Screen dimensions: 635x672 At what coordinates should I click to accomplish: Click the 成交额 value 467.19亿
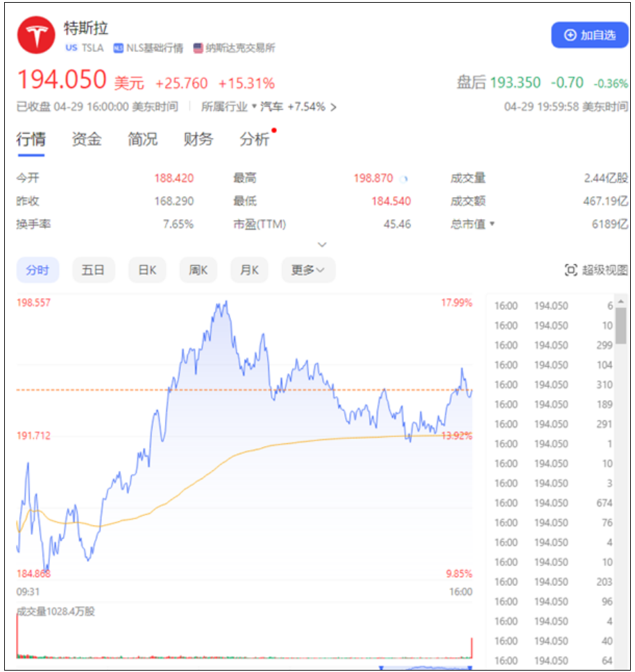pos(605,201)
